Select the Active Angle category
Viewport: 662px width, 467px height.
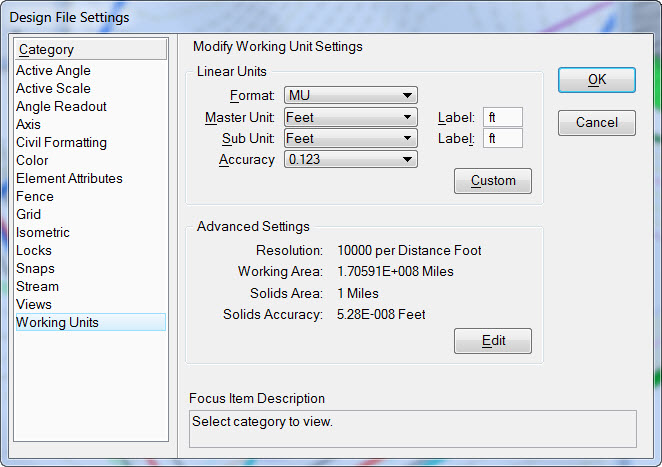pyautogui.click(x=53, y=71)
